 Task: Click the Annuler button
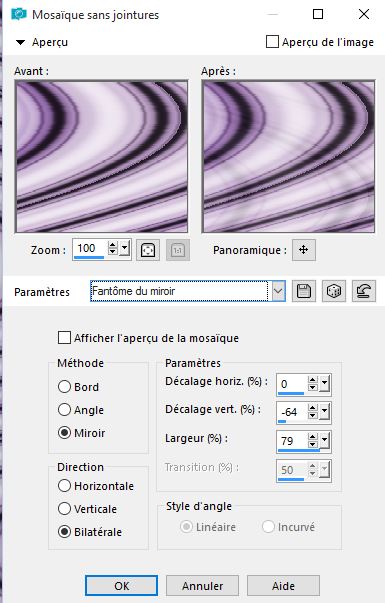click(202, 586)
